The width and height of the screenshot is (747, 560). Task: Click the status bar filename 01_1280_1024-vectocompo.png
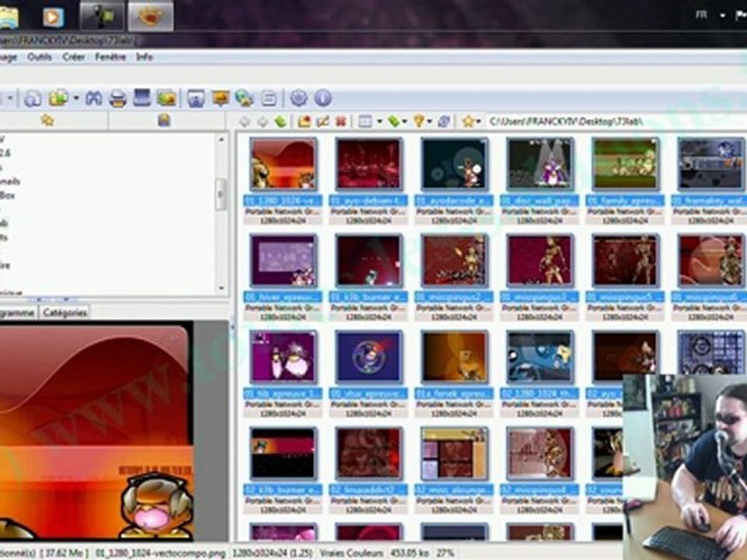(160, 553)
